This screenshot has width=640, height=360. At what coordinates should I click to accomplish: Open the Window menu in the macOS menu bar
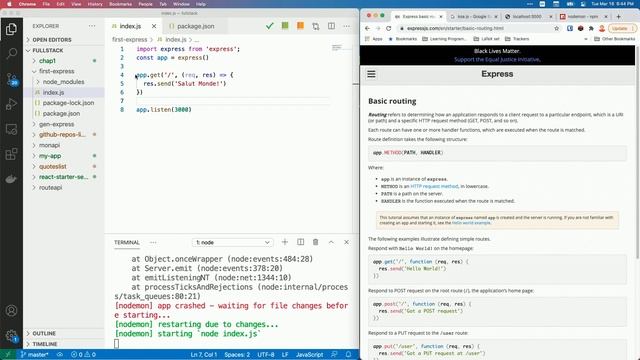tap(181, 4)
